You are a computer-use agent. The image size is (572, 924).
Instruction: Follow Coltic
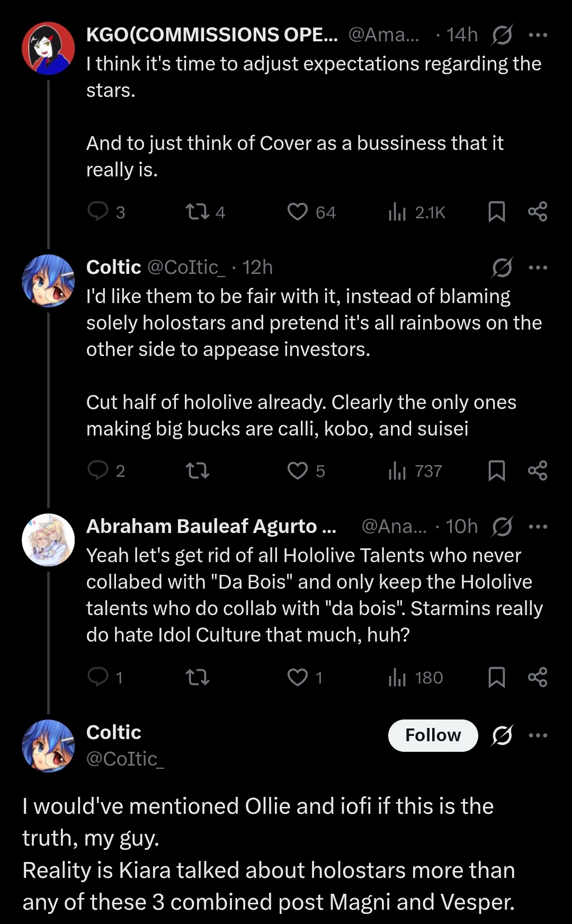[433, 735]
